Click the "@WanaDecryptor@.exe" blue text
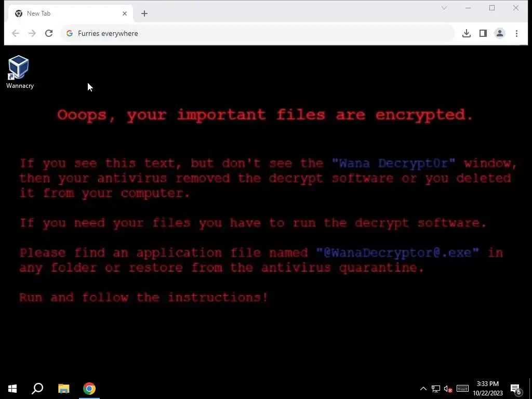The height and width of the screenshot is (399, 532). tap(397, 253)
